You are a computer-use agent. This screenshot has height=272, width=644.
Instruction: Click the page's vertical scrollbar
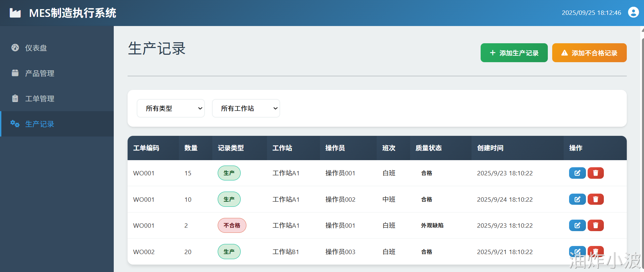tap(642, 149)
